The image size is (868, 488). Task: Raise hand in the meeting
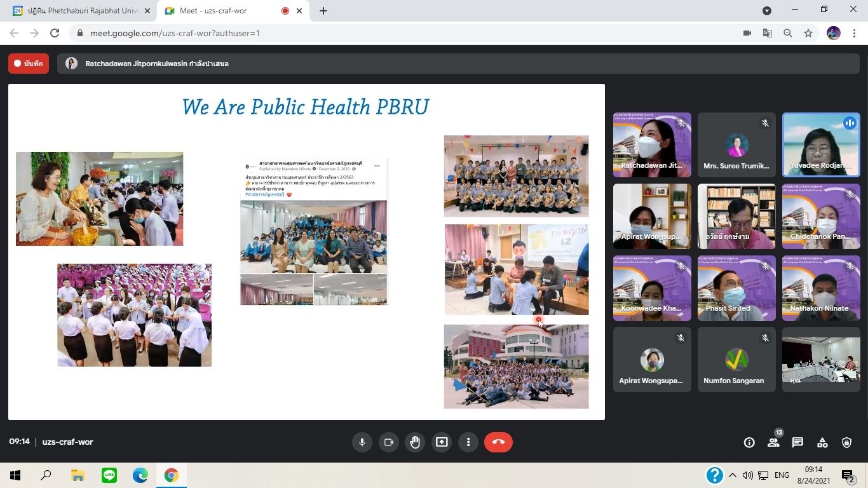point(415,442)
